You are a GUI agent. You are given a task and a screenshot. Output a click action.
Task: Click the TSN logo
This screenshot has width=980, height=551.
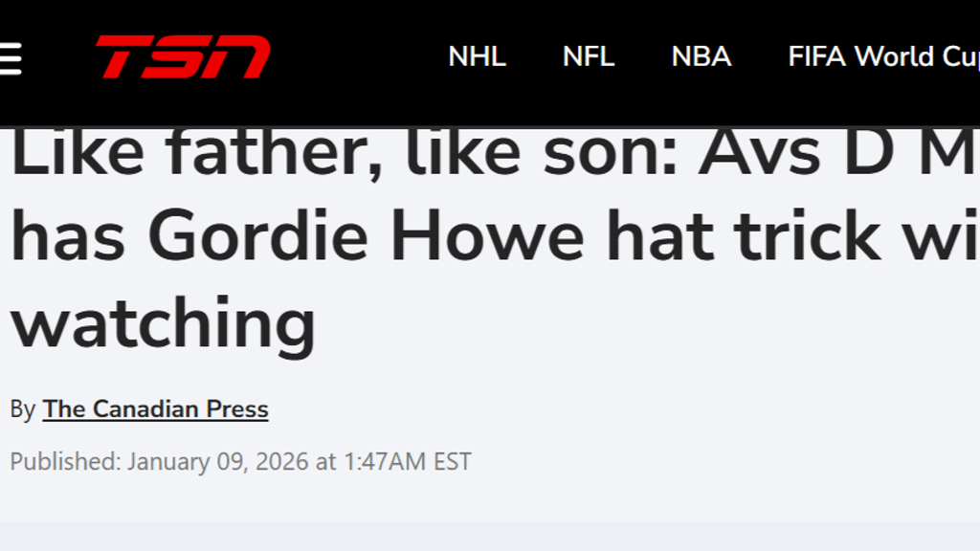(x=183, y=57)
